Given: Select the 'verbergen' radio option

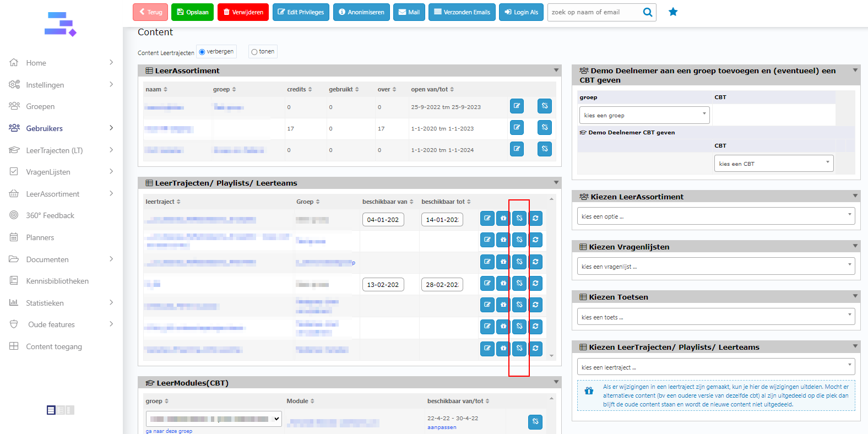Looking at the screenshot, I should point(202,52).
